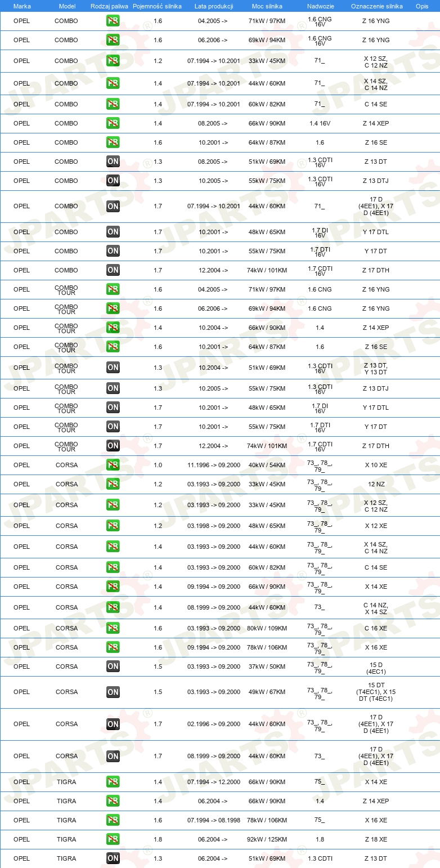This screenshot has height=868, width=440.
Task: Select the 10.2004 -> date cell in COMBO TOUR Z 14 XEP row
Action: (213, 328)
